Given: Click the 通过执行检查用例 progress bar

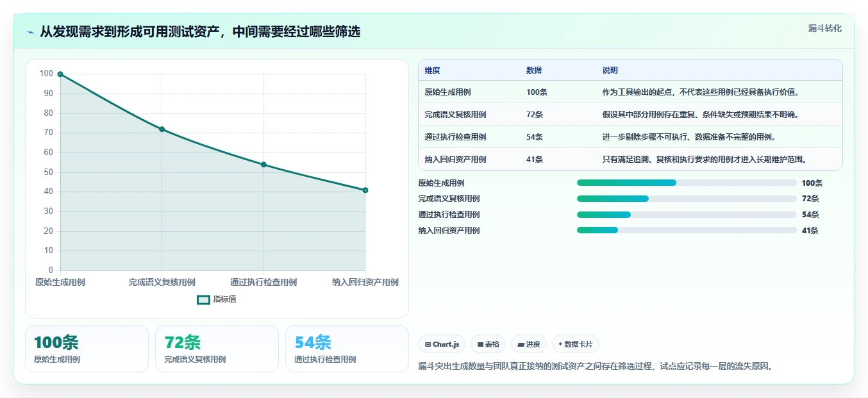Looking at the screenshot, I should (x=687, y=215).
